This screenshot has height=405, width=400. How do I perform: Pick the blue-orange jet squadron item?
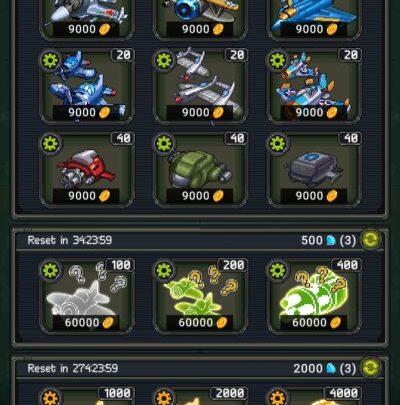click(314, 87)
